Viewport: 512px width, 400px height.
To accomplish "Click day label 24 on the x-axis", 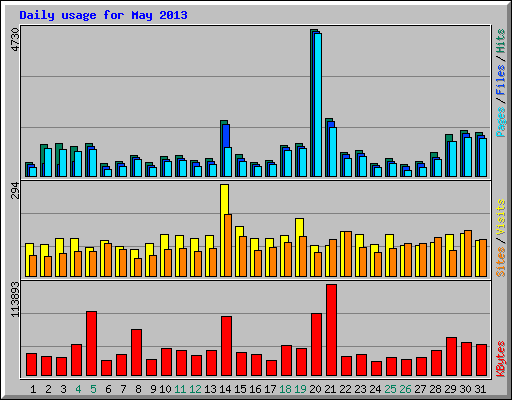I will pos(375,389).
